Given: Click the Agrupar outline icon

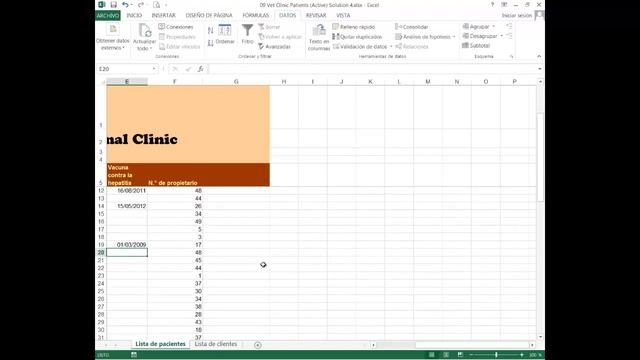Looking at the screenshot, I should (466, 27).
